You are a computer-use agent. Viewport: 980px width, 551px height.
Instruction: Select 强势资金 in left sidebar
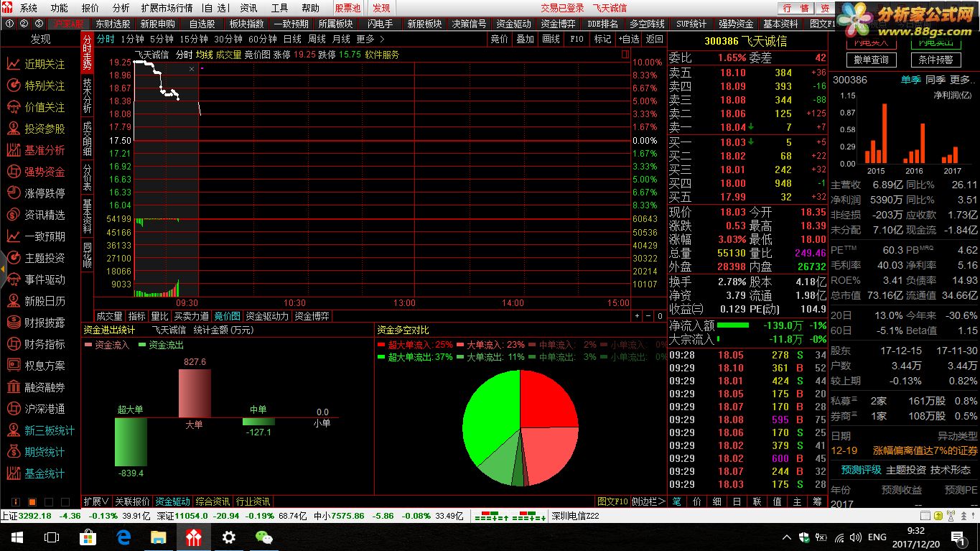click(x=36, y=172)
